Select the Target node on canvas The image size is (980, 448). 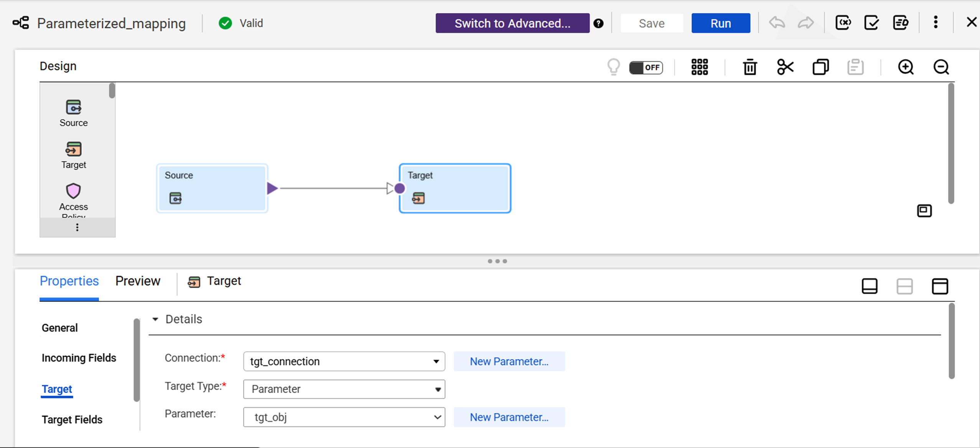click(x=455, y=188)
